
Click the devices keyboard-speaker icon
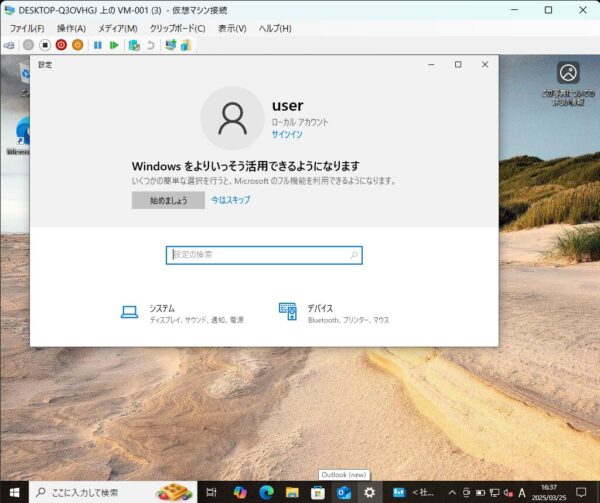click(288, 311)
